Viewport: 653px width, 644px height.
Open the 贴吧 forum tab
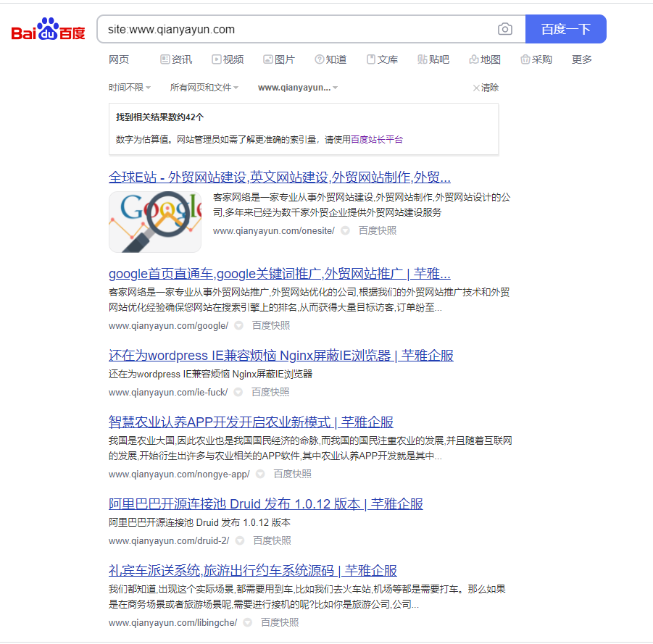tap(433, 59)
